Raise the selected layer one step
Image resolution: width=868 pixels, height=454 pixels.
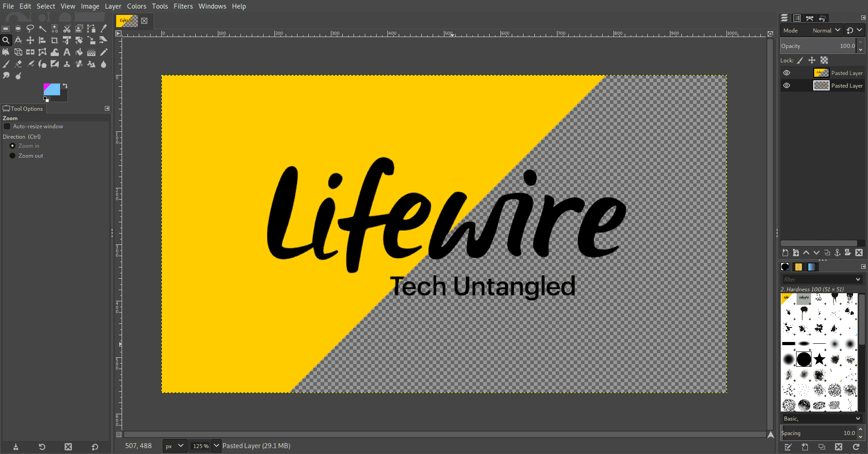(806, 253)
